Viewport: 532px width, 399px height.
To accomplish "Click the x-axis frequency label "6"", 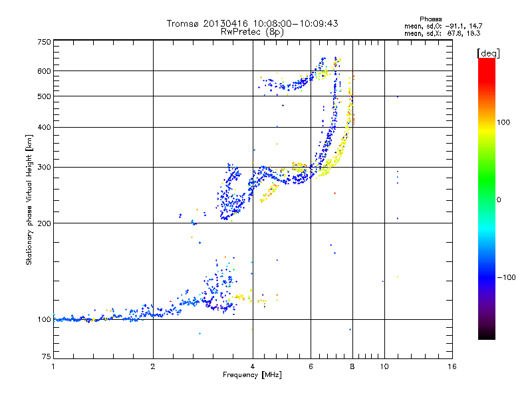I will click(x=311, y=366).
